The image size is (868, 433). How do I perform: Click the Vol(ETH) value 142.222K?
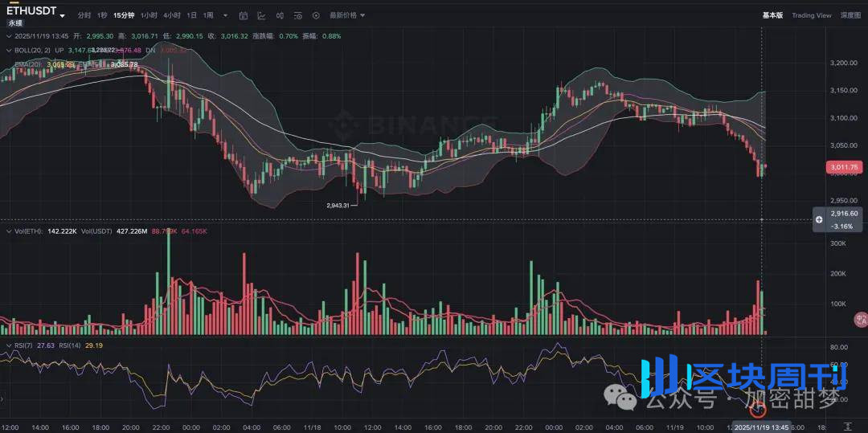tap(62, 231)
